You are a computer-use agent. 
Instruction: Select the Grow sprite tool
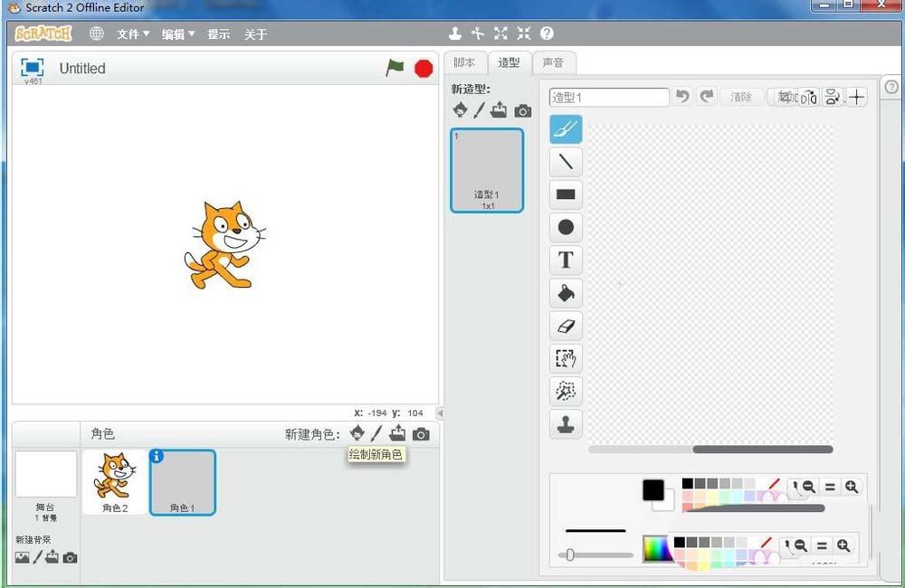[x=500, y=33]
